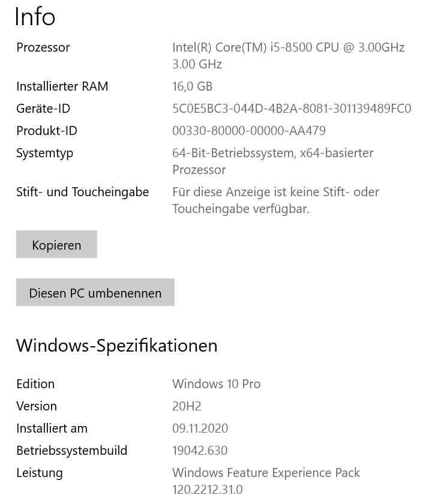Click the Windows Feature Experience Pack text
This screenshot has height=504, width=444.
click(x=266, y=473)
